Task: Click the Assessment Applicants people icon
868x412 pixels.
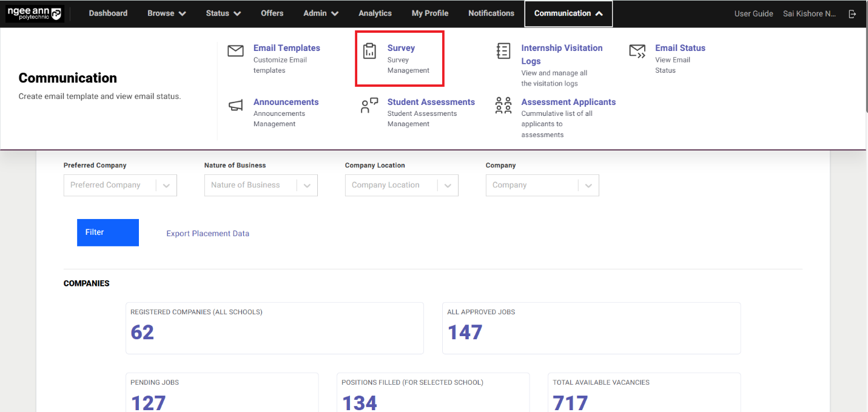Action: [503, 106]
